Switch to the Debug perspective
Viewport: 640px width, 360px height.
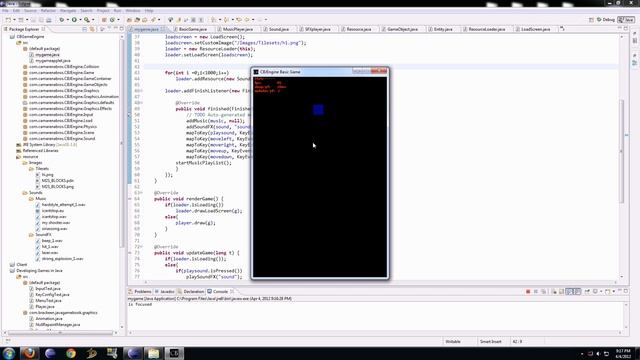606,20
